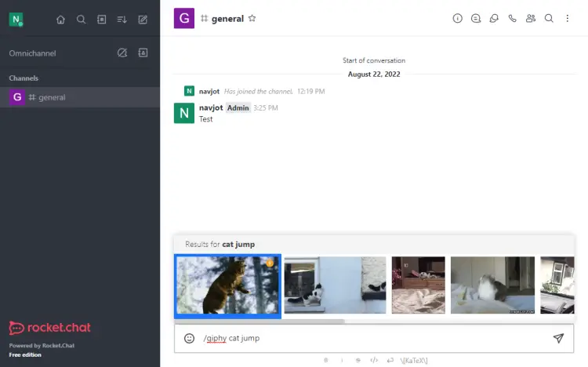
Task: Open the kebab more options menu
Action: pos(568,19)
